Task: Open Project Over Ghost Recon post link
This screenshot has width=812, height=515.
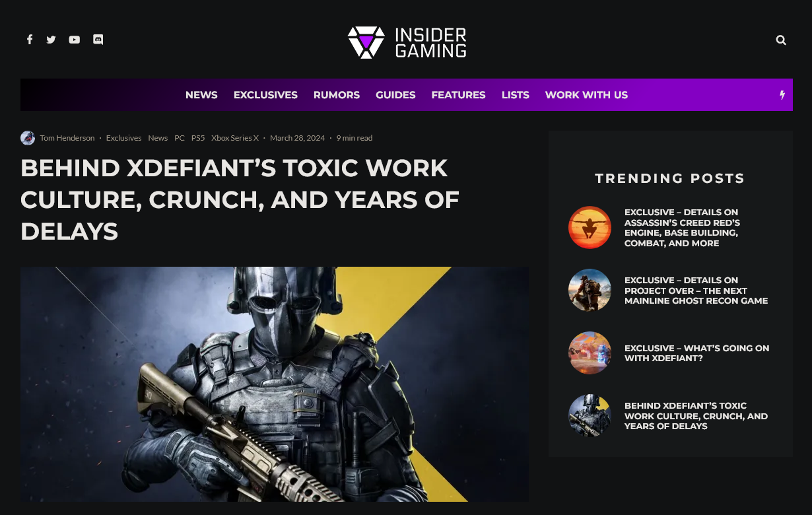Action: pos(696,291)
